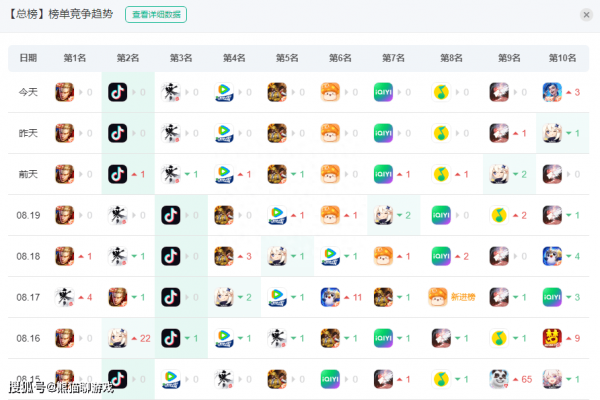Screen dimensions: 600x400
Task: Click the Douyin icon in 昨天 row
Action: pyautogui.click(x=117, y=133)
